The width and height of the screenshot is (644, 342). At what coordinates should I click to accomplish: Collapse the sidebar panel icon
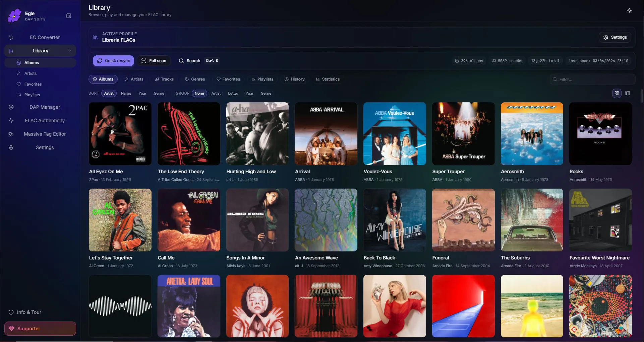[x=69, y=16]
